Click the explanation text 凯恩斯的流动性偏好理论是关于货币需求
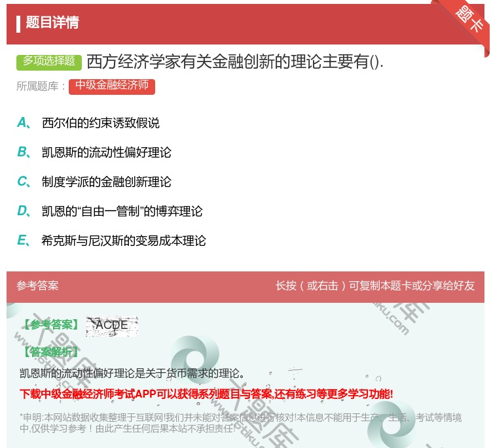The width and height of the screenshot is (491, 448). coord(132,373)
